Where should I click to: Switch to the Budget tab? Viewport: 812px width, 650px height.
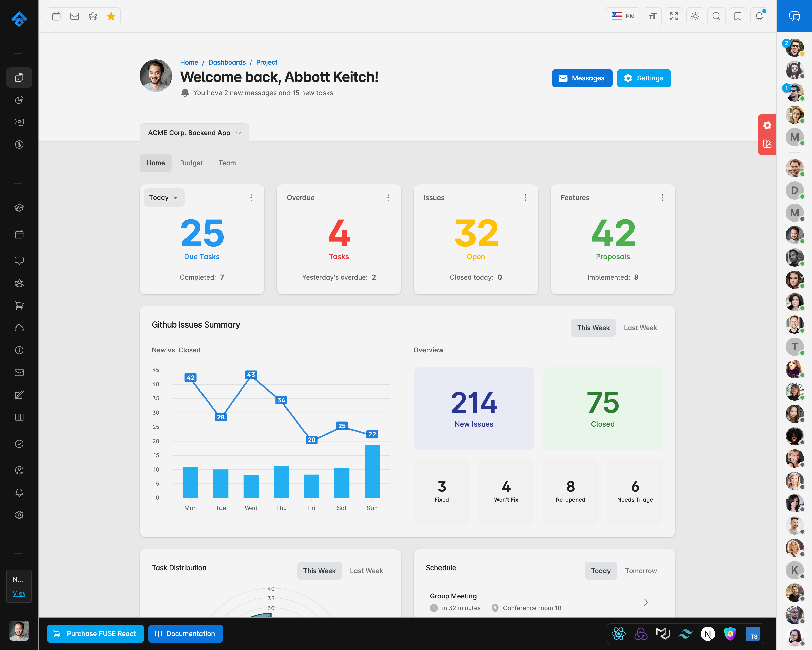pos(191,163)
